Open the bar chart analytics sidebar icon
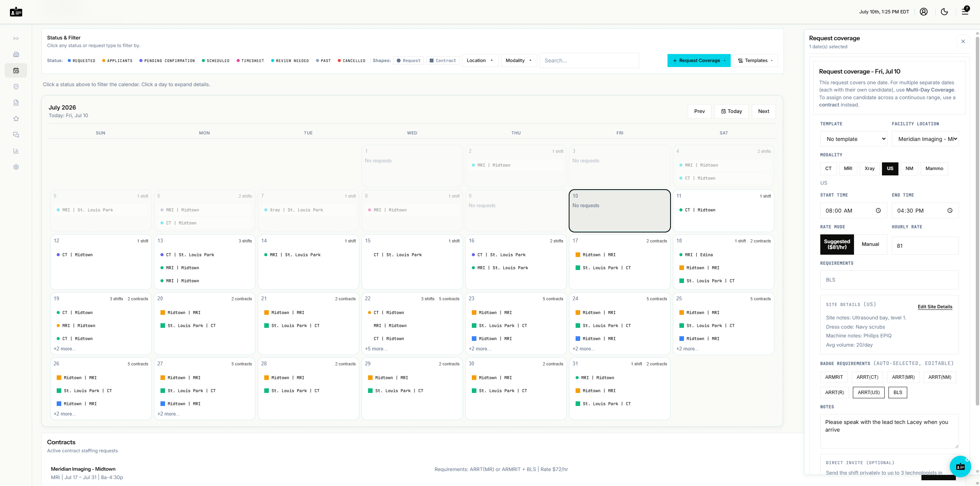 16,151
